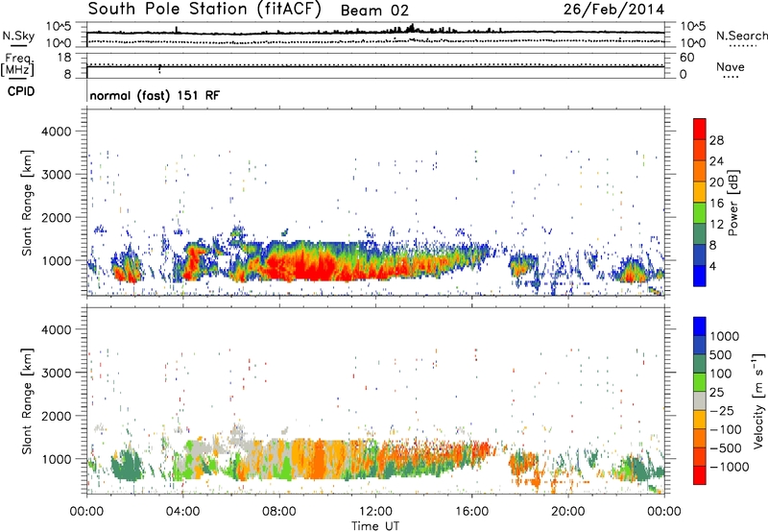
Task: Click the "16:00" time tick label
Action: 471,512
